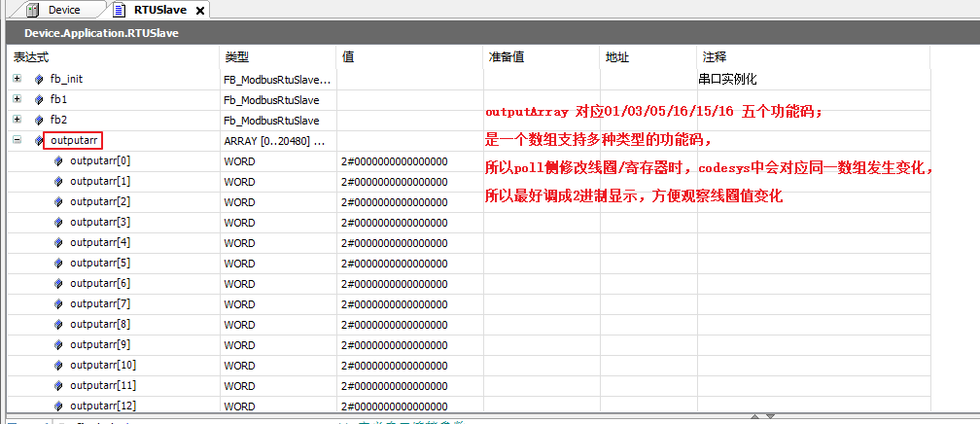Expand the fb2 node

point(17,120)
